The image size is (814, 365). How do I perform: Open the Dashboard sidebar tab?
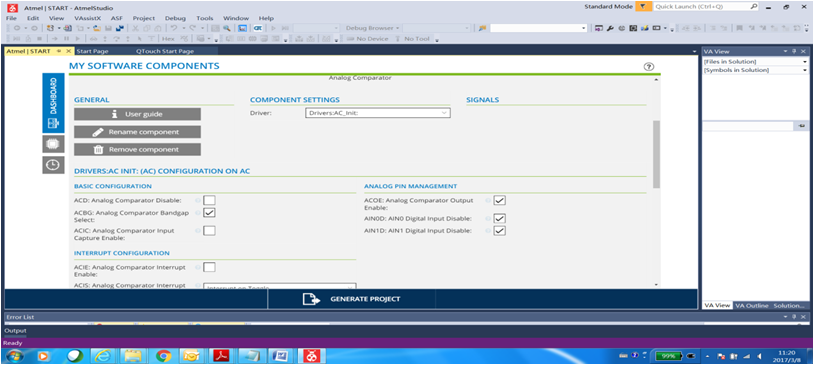[53, 103]
